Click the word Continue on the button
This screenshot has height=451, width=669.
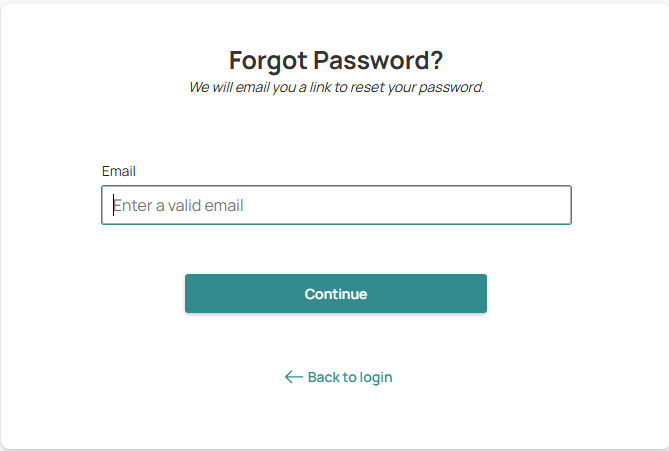336,294
